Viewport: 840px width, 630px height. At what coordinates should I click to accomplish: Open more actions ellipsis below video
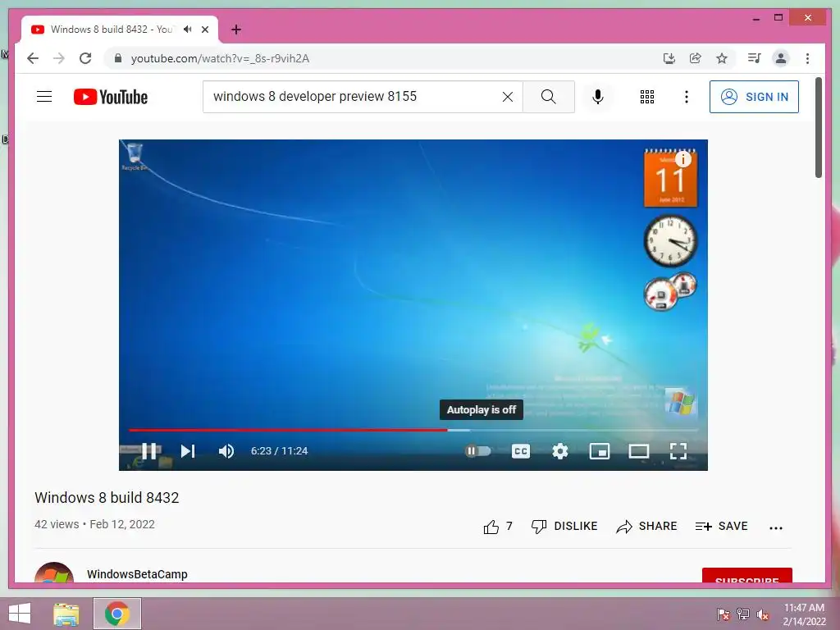(x=776, y=527)
